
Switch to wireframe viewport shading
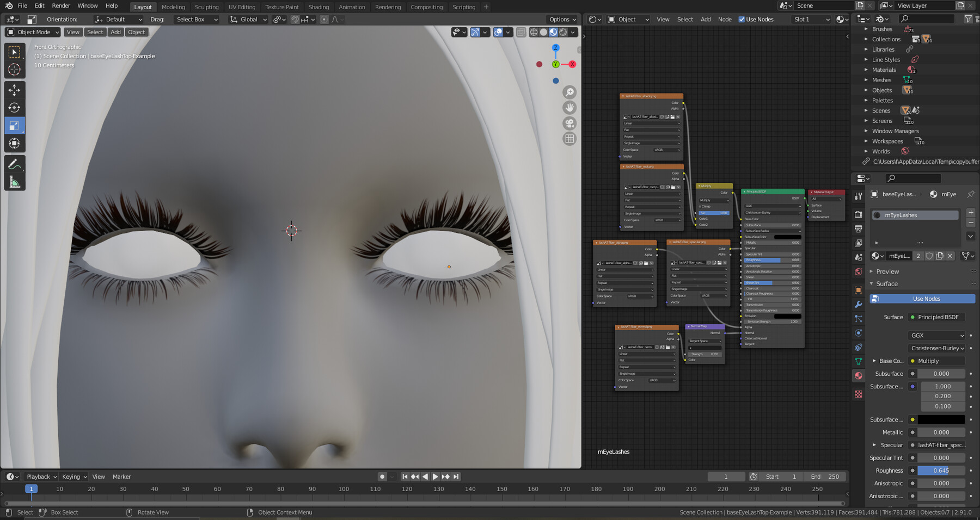click(534, 32)
